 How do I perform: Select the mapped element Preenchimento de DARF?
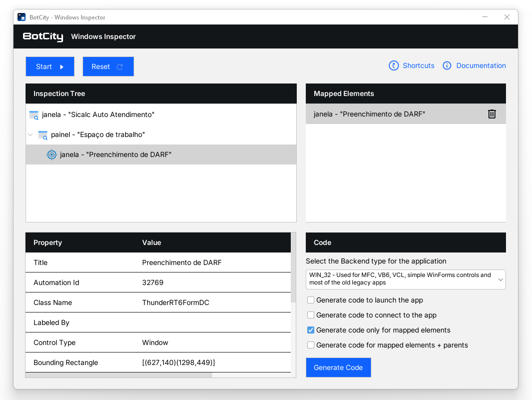pos(369,114)
